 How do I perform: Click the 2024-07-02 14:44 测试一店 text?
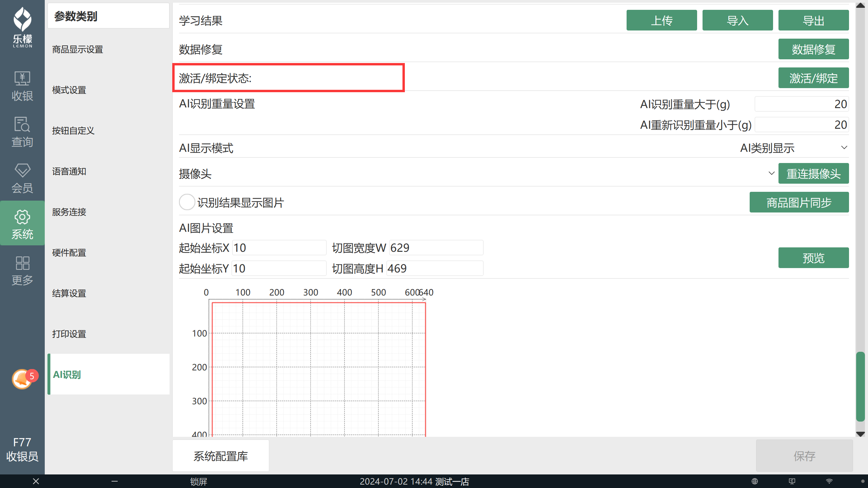point(414,482)
